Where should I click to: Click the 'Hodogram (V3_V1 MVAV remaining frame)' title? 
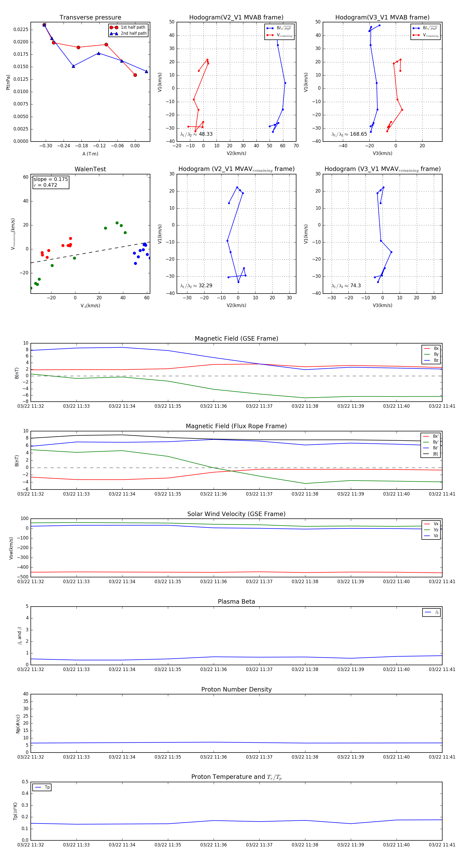(x=382, y=169)
